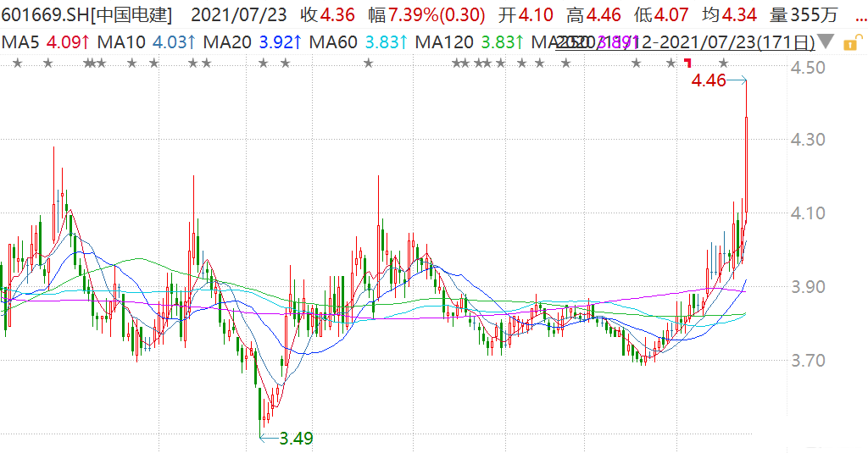This screenshot has width=868, height=453.
Task: Click the first star marker in the event row
Action: point(17,64)
